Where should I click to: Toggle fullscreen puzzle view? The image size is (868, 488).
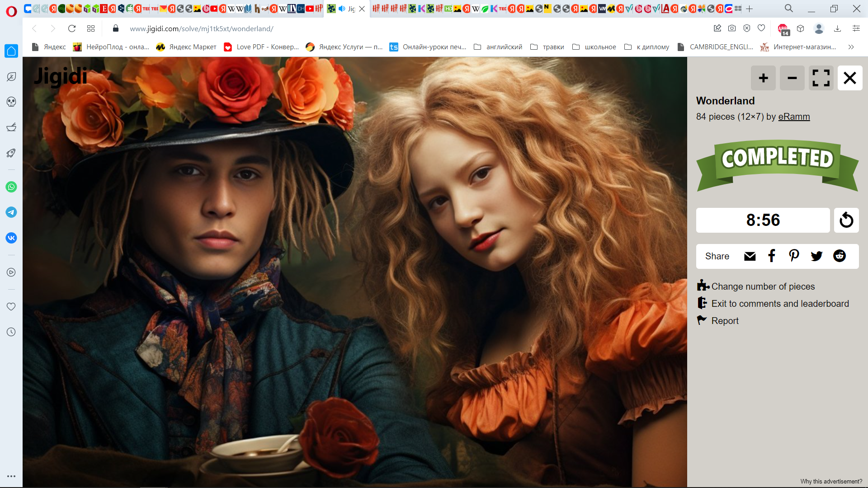coord(821,78)
